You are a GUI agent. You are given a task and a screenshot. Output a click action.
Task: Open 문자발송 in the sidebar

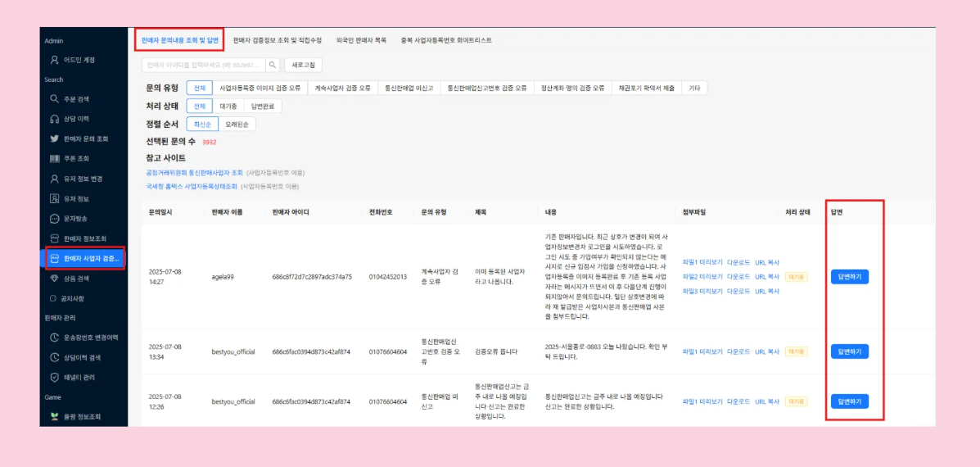[76, 219]
